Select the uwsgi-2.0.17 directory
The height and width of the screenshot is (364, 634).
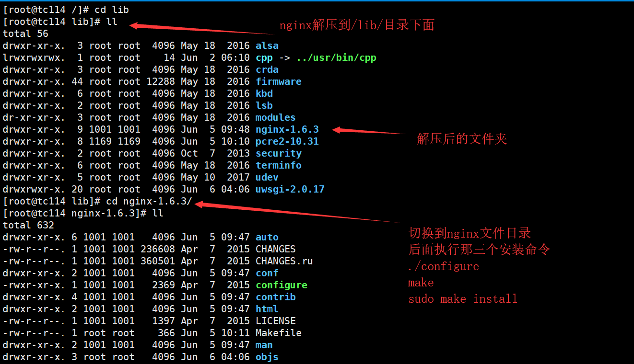pos(290,189)
